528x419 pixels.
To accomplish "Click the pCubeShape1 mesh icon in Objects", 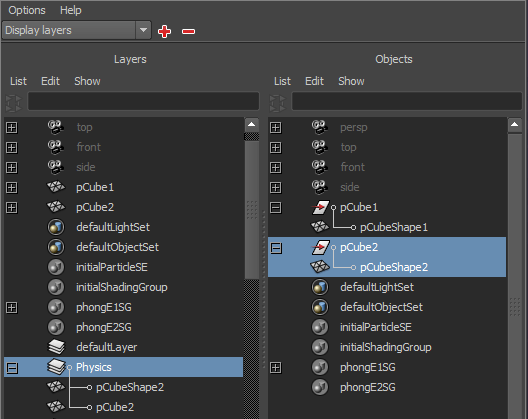I will point(320,227).
